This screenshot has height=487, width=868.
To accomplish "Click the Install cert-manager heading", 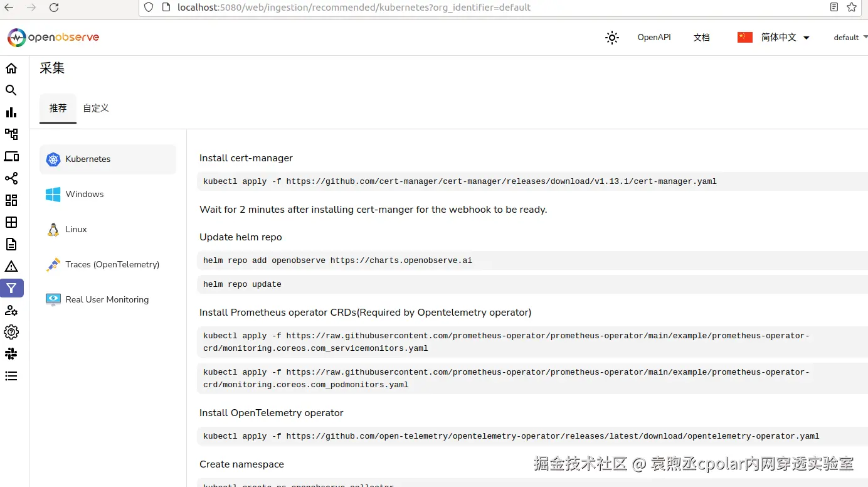I will click(246, 158).
